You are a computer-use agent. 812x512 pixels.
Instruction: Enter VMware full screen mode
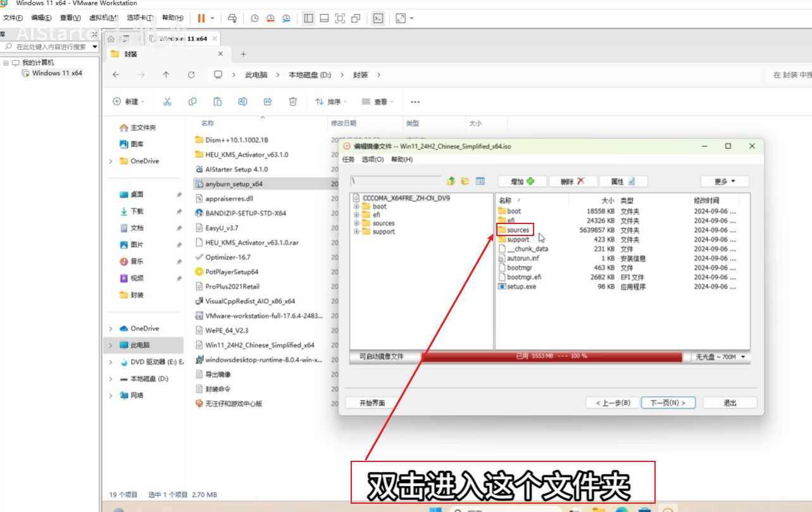[x=340, y=18]
